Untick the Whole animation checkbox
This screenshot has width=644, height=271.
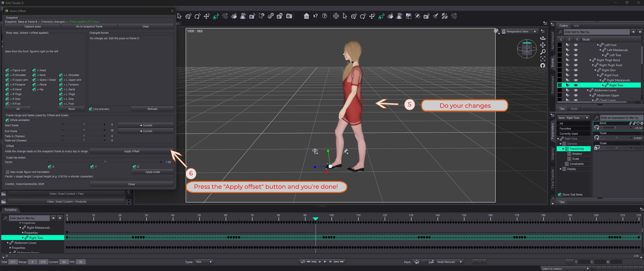pyautogui.click(x=7, y=120)
